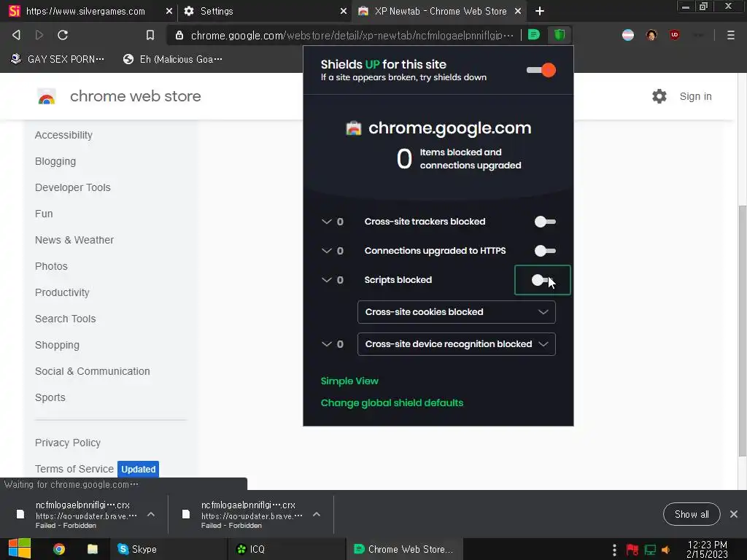Toggle the Scripts blocked switch
The width and height of the screenshot is (747, 560).
pos(542,280)
